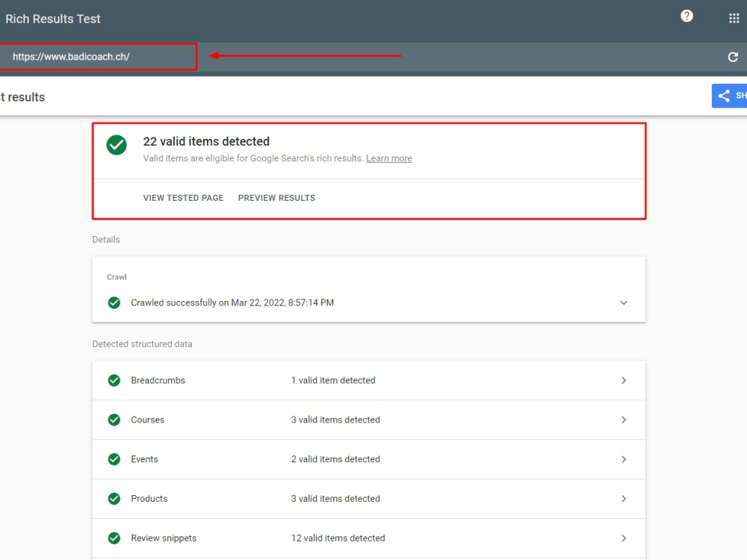Image resolution: width=747 pixels, height=560 pixels.
Task: Click the blue Share button
Action: (x=729, y=96)
